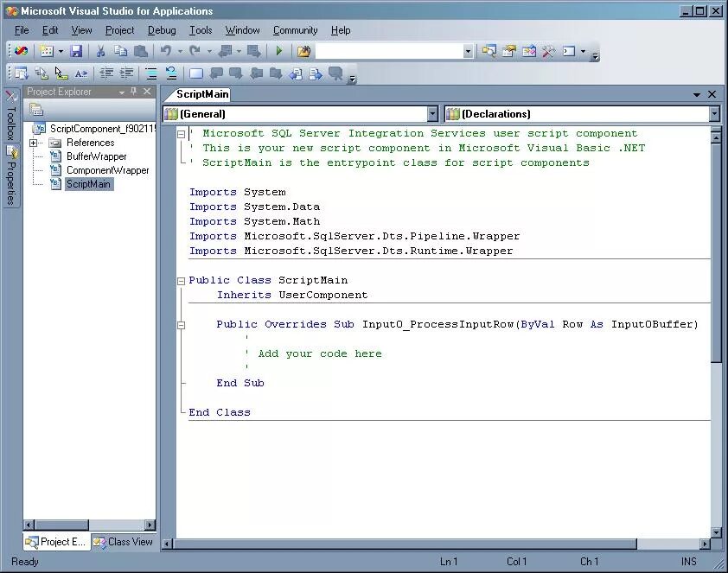Open the Undo history dropdown arrow
The height and width of the screenshot is (573, 728).
pyautogui.click(x=180, y=51)
